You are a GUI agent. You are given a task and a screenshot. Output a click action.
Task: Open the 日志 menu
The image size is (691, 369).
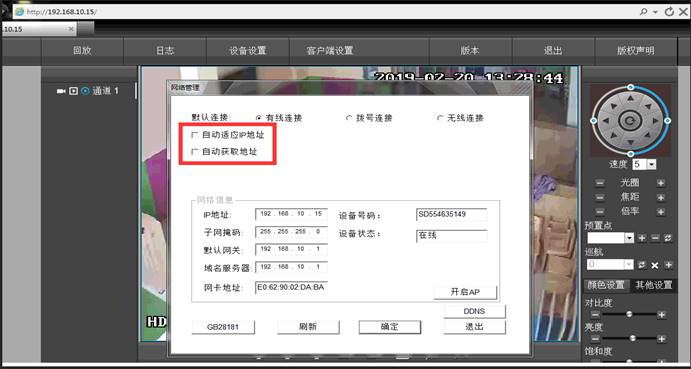click(165, 51)
